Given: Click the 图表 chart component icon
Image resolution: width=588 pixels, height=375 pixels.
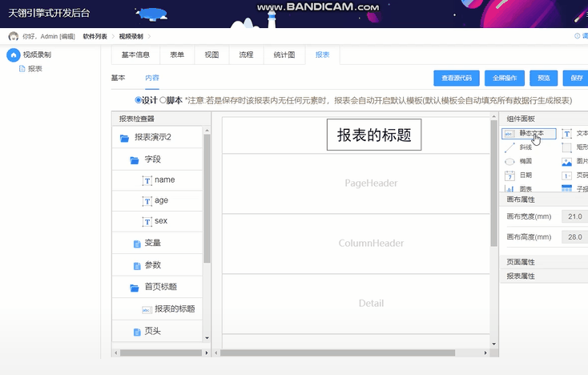Looking at the screenshot, I should [510, 189].
